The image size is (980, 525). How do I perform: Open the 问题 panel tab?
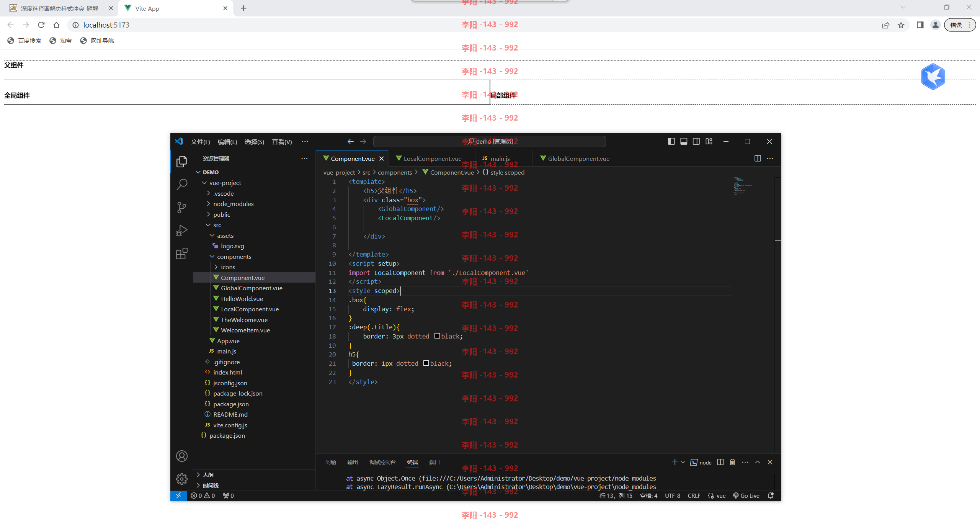click(x=331, y=462)
